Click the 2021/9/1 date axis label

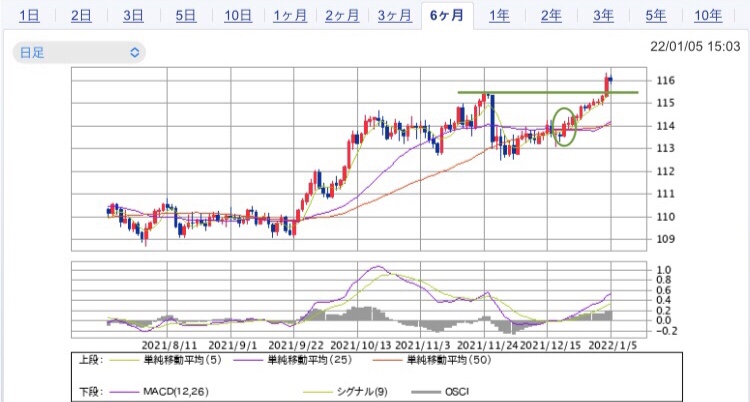pos(233,345)
